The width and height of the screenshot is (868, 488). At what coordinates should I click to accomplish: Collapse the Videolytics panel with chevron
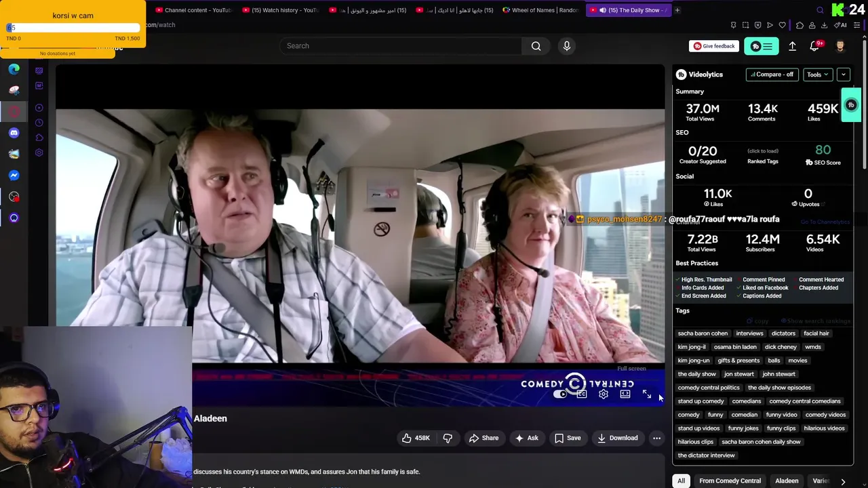click(844, 75)
